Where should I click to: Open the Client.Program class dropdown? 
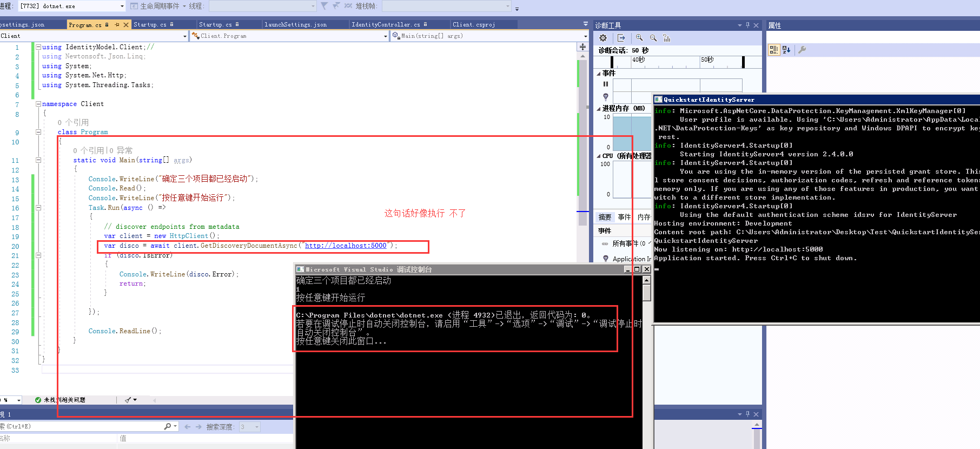click(385, 36)
